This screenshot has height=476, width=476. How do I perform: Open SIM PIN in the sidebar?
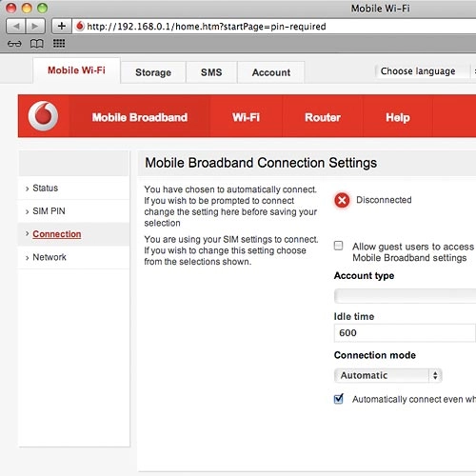73,211
